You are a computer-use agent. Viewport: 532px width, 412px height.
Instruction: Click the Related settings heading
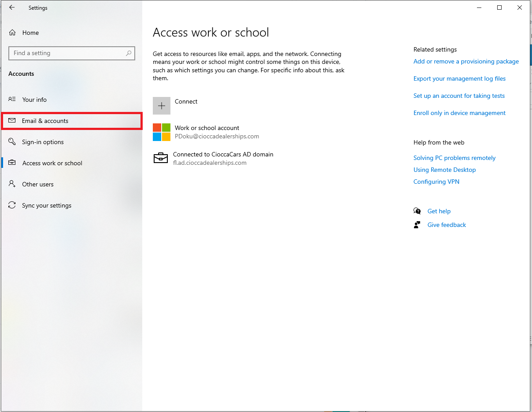pyautogui.click(x=435, y=49)
